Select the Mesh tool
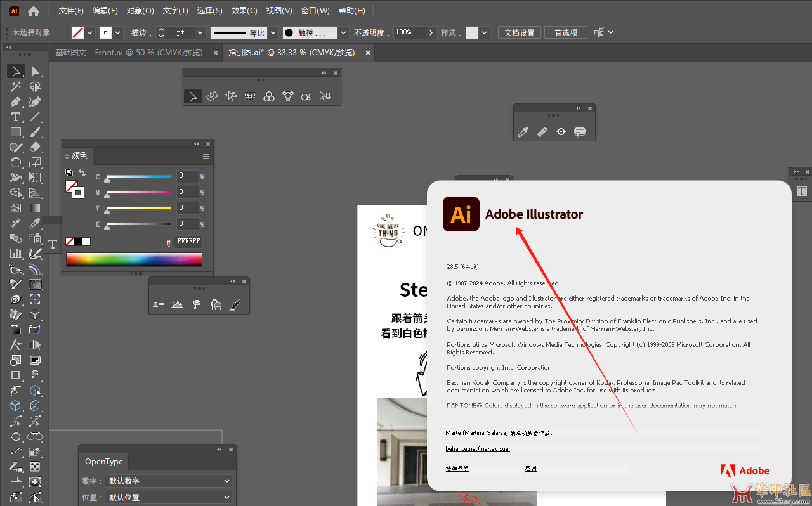This screenshot has height=506, width=812. coord(16,208)
